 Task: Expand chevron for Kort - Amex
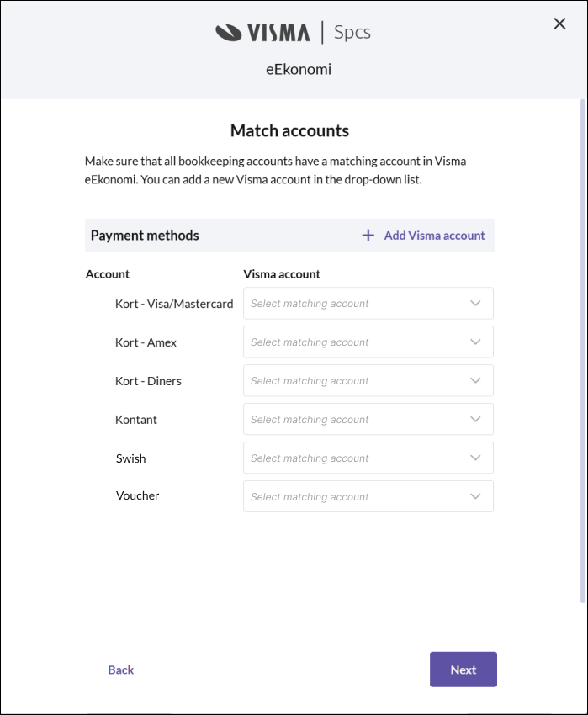tap(475, 342)
